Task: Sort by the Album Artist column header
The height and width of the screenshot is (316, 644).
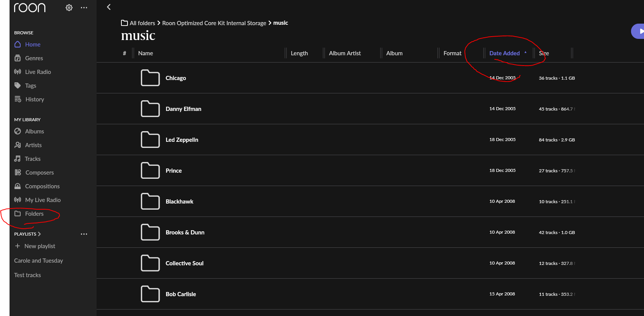Action: tap(345, 53)
